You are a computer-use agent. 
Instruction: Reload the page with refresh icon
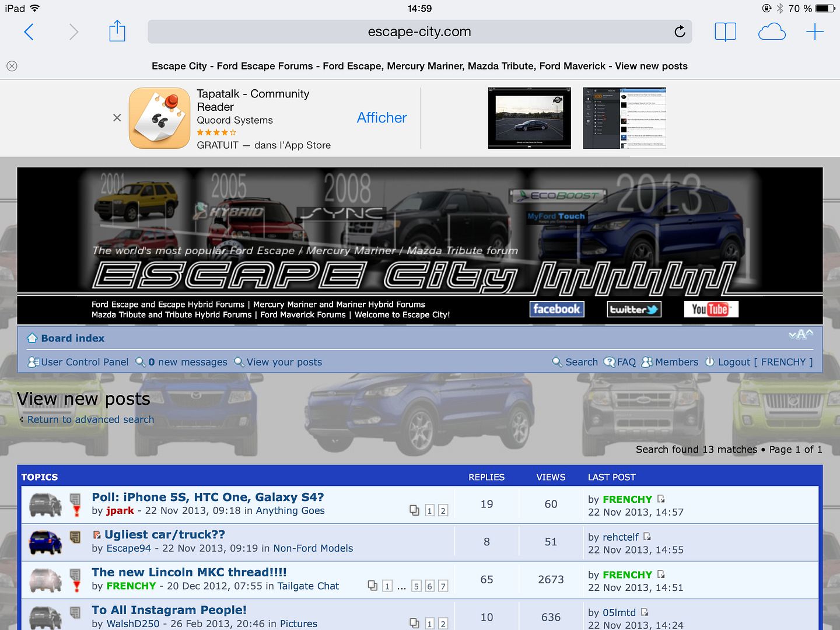(680, 32)
